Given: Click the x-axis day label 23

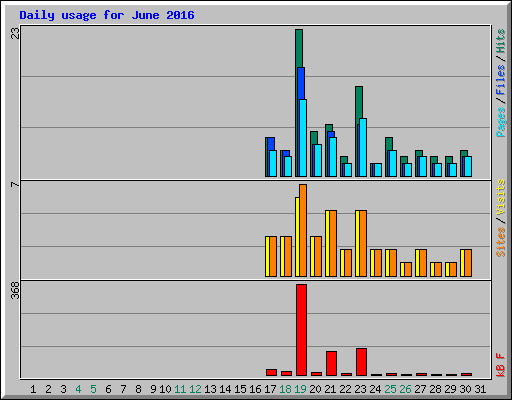Looking at the screenshot, I should (360, 389).
